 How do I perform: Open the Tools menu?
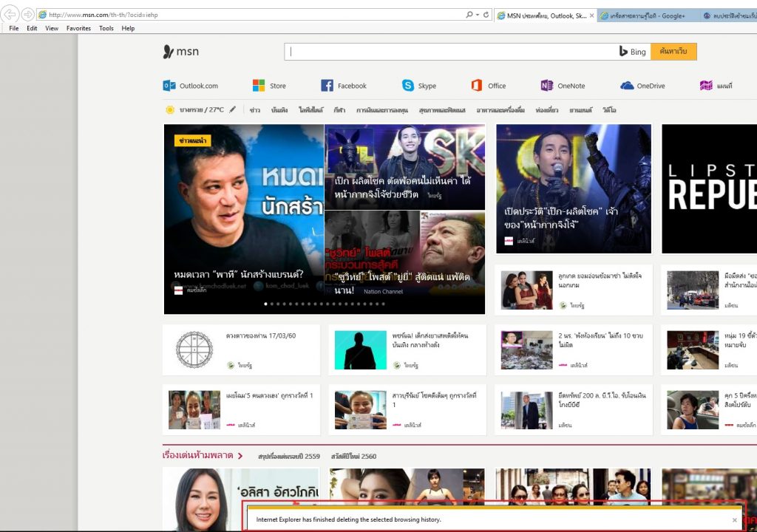[x=106, y=28]
